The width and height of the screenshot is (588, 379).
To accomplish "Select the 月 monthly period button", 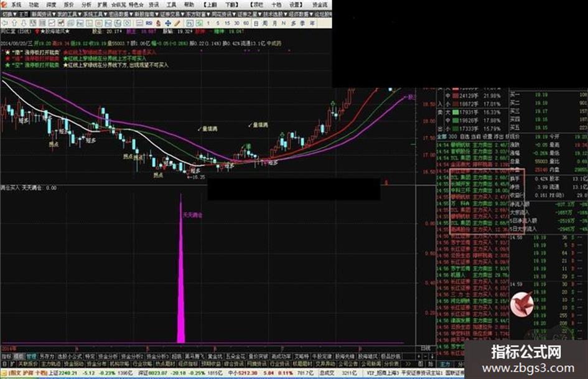I will [275, 23].
